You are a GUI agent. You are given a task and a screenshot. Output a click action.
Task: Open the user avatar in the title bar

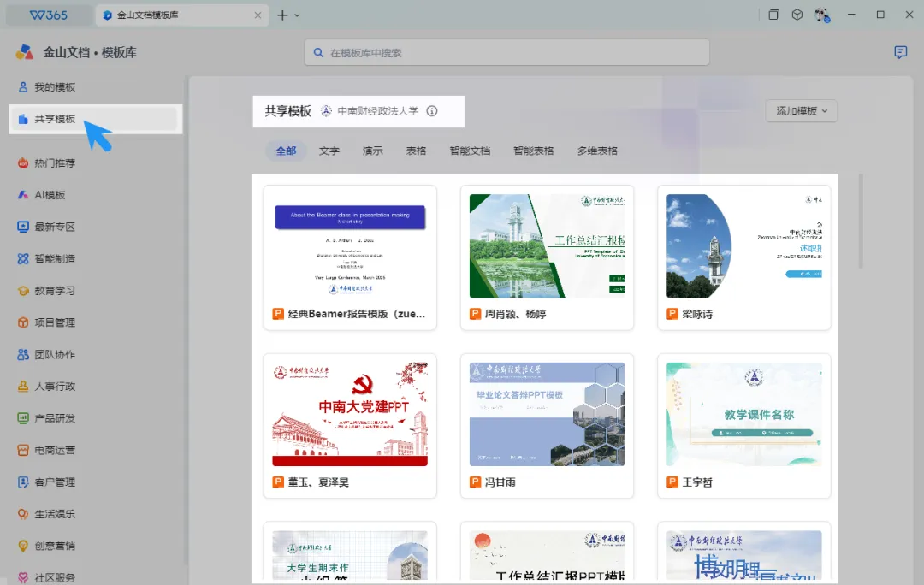pos(823,15)
